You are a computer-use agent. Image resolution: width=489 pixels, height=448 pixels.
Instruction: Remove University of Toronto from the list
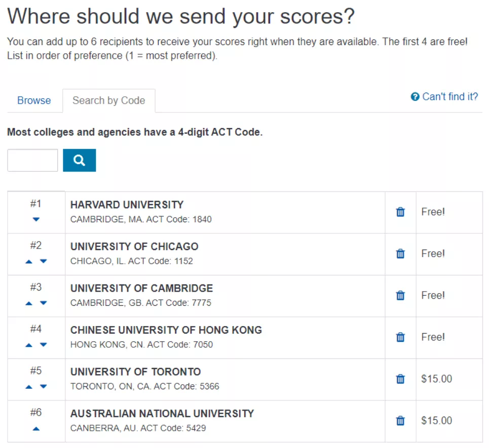(400, 379)
